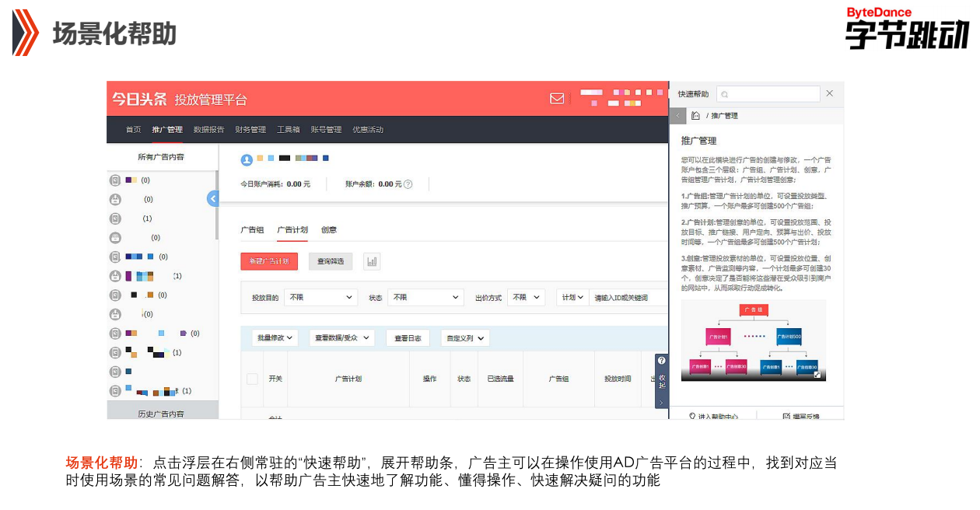Click the user avatar icon above account balance
This screenshot has width=980, height=510.
[246, 160]
